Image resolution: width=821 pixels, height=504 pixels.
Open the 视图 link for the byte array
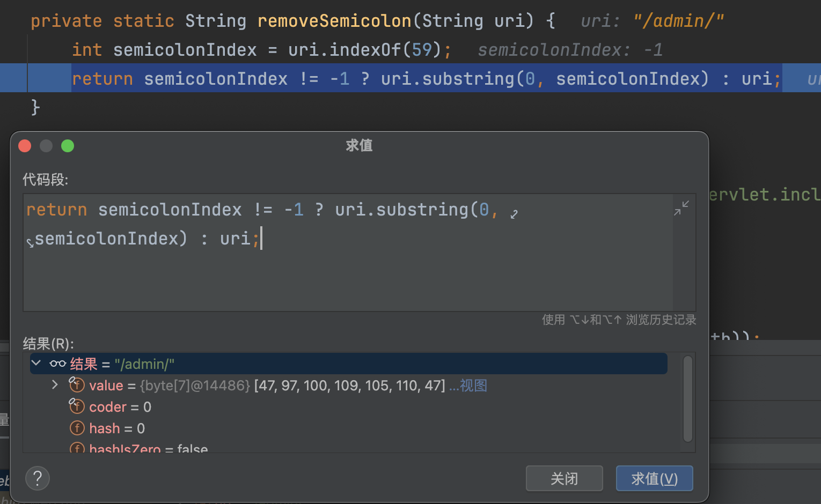pyautogui.click(x=473, y=386)
